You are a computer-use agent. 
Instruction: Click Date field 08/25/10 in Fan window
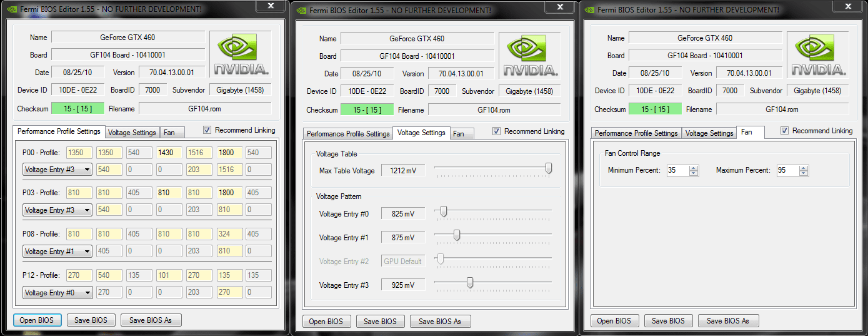655,73
